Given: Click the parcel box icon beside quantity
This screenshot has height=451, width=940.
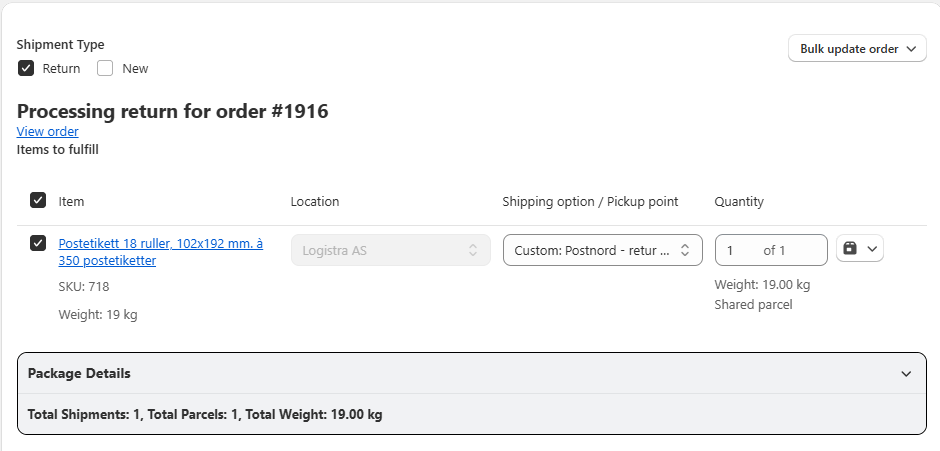Looking at the screenshot, I should coord(850,249).
